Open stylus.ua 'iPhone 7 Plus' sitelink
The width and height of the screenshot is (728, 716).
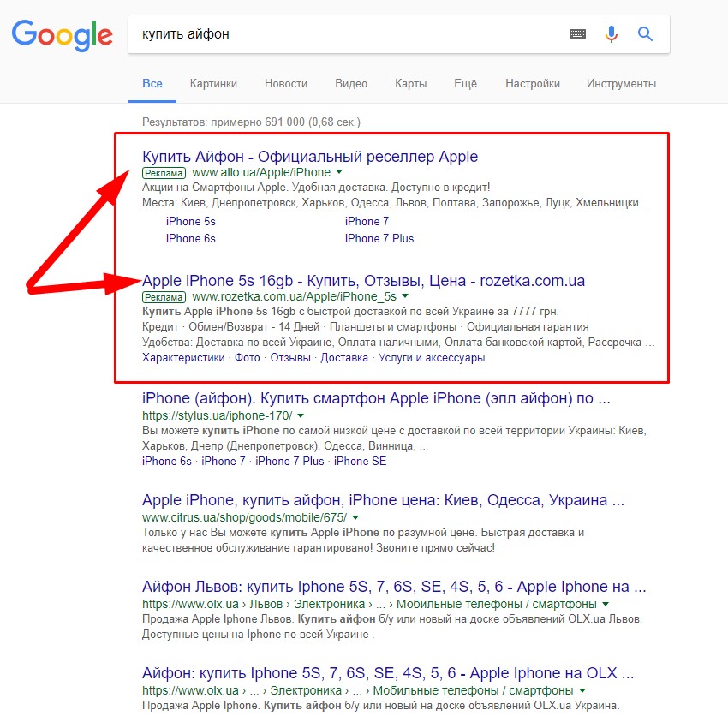click(x=289, y=462)
